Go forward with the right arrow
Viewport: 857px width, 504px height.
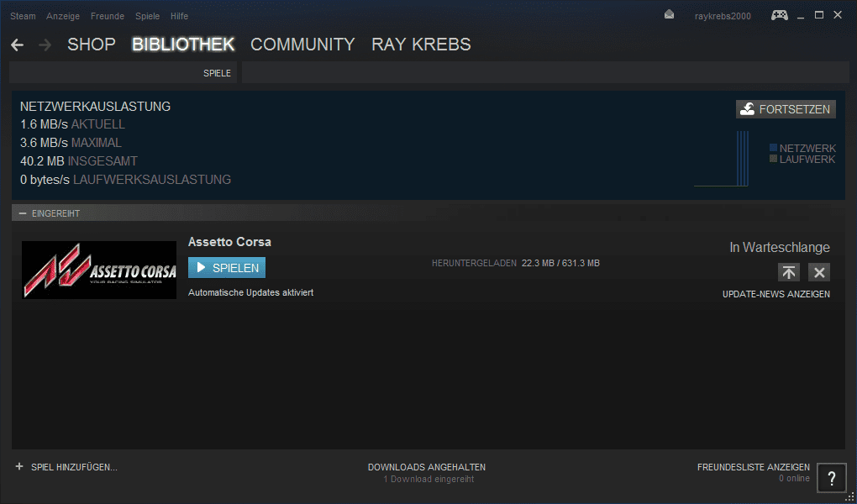click(x=45, y=45)
